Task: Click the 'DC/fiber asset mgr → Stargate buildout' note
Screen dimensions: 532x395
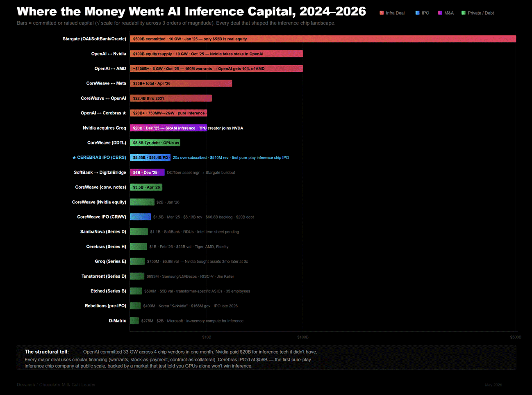Action: pos(201,172)
